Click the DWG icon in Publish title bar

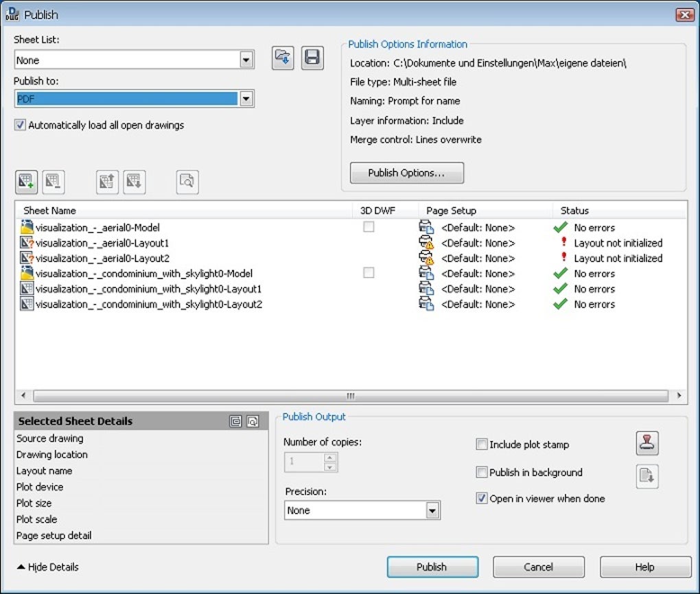click(x=12, y=14)
